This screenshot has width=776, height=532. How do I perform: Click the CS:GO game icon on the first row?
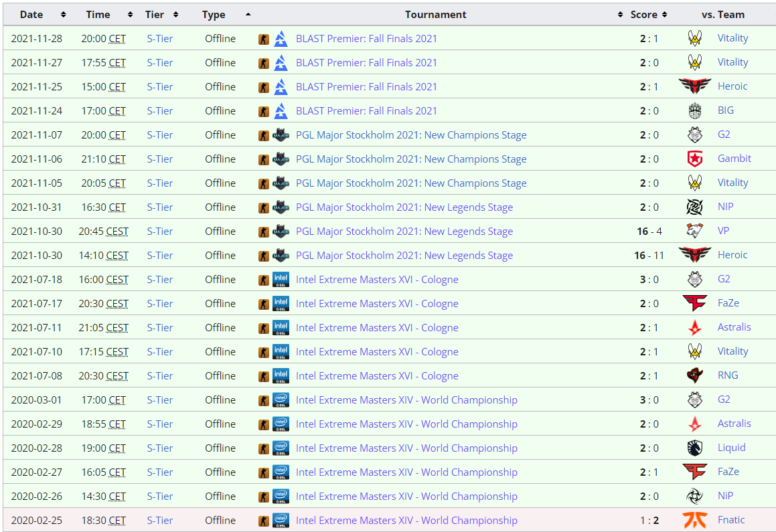(264, 39)
